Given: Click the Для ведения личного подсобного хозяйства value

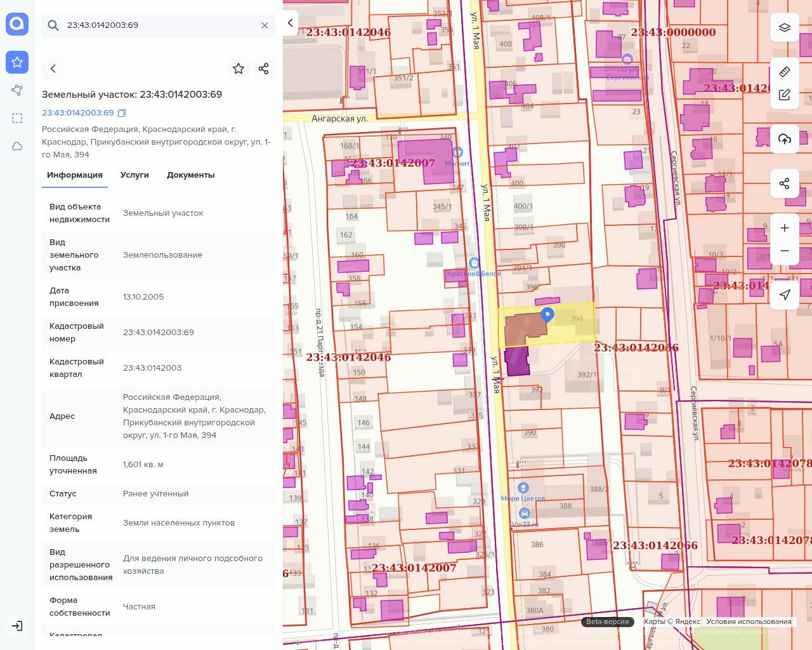Looking at the screenshot, I should tap(193, 564).
